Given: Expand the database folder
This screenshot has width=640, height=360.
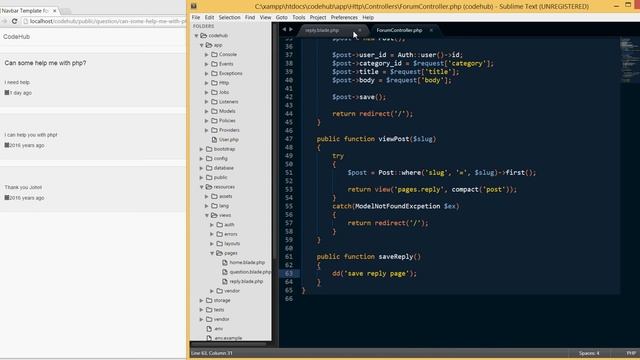Looking at the screenshot, I should tap(202, 168).
